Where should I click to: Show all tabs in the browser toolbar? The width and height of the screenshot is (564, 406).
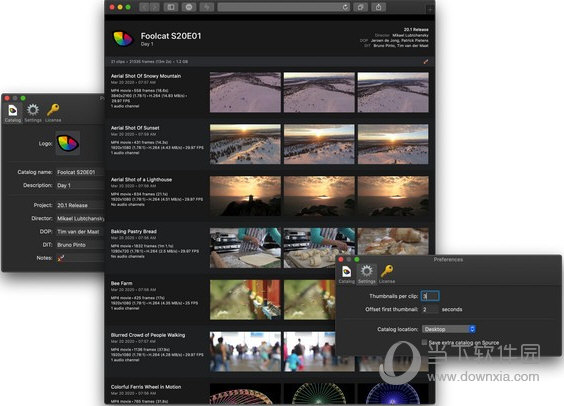pos(360,7)
